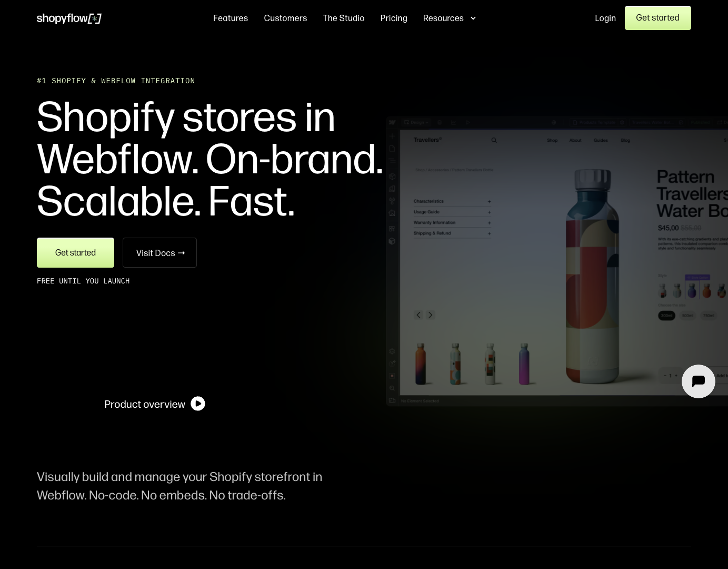Viewport: 728px width, 569px height.
Task: Click Login in the top navigation
Action: [605, 18]
